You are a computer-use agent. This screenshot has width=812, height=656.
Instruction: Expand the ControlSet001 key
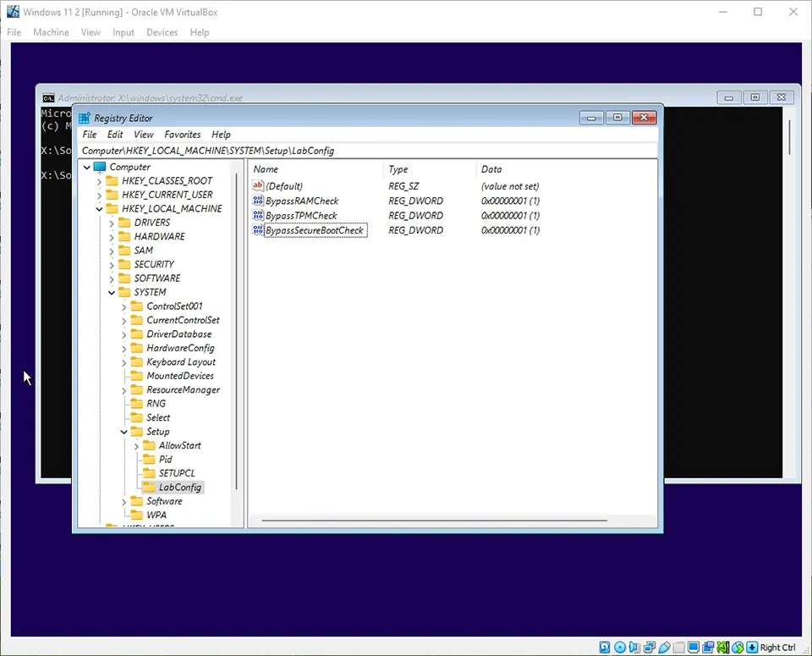point(124,306)
